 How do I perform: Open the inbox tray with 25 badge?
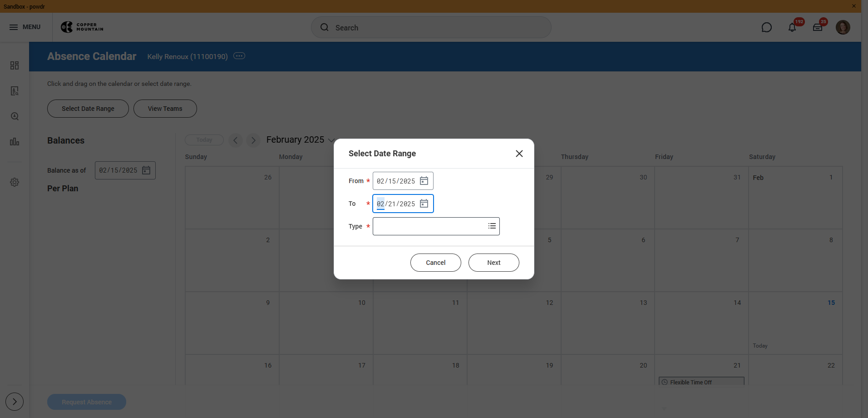818,27
